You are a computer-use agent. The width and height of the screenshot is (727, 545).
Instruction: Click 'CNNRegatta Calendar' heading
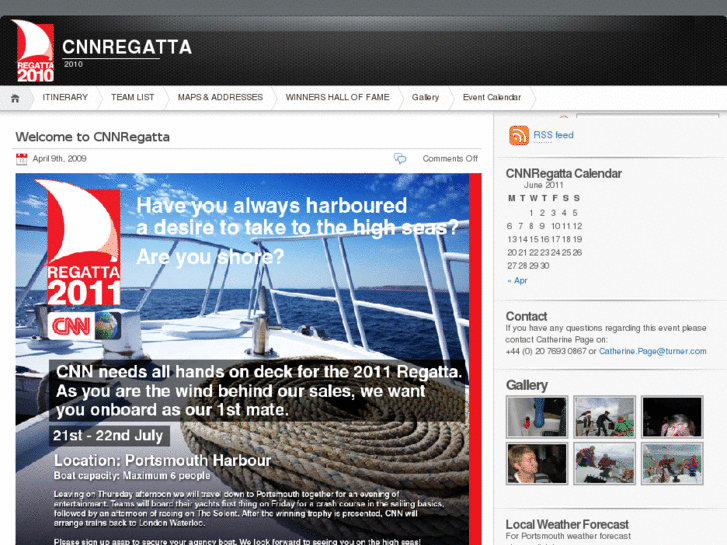tap(563, 173)
